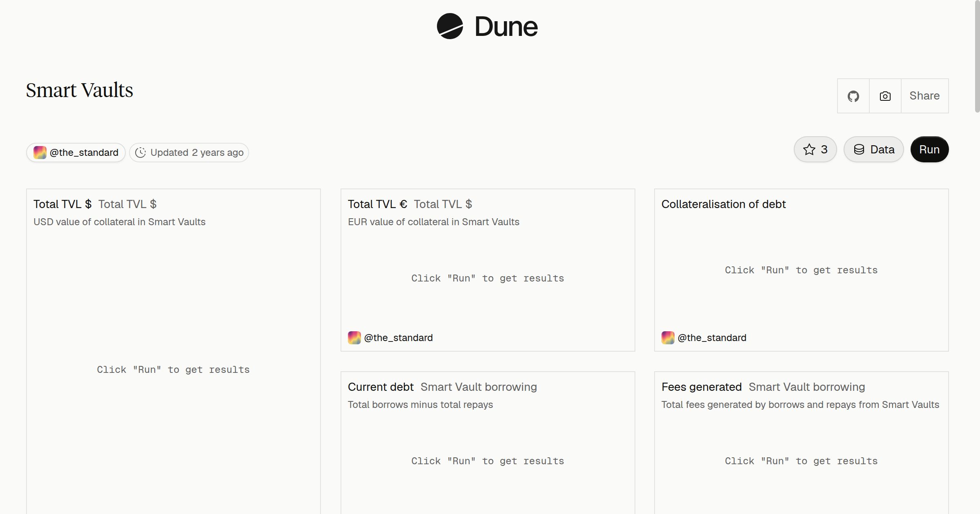Open the Fees generated panel title

click(x=702, y=387)
